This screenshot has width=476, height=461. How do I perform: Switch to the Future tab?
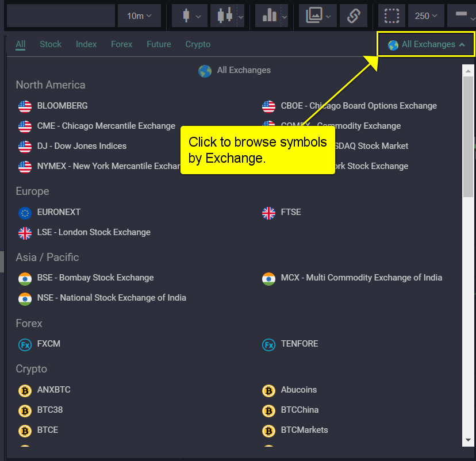click(x=159, y=44)
